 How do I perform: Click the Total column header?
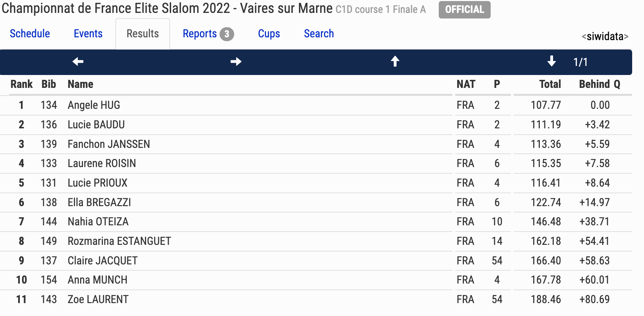click(x=550, y=84)
